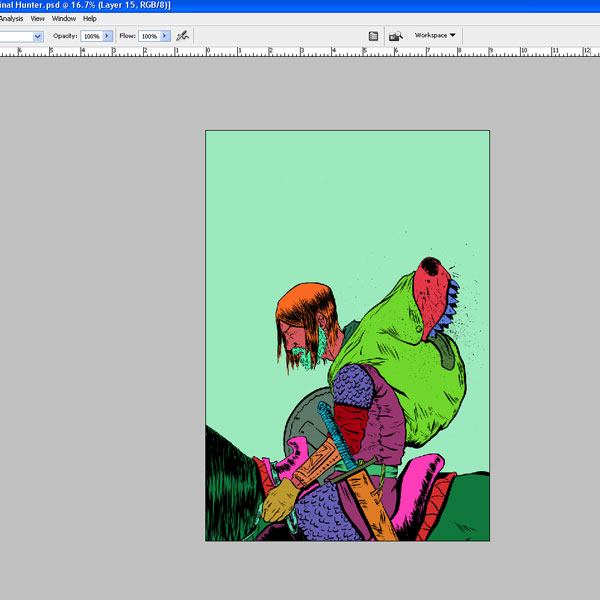The image size is (600, 600).
Task: Open the Window menu
Action: 64,18
